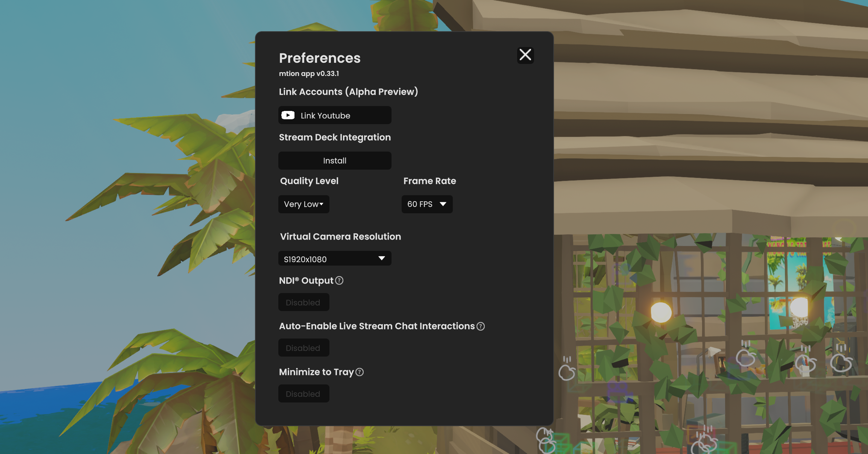This screenshot has width=868, height=454.
Task: Click the Preferences title text
Action: point(320,58)
